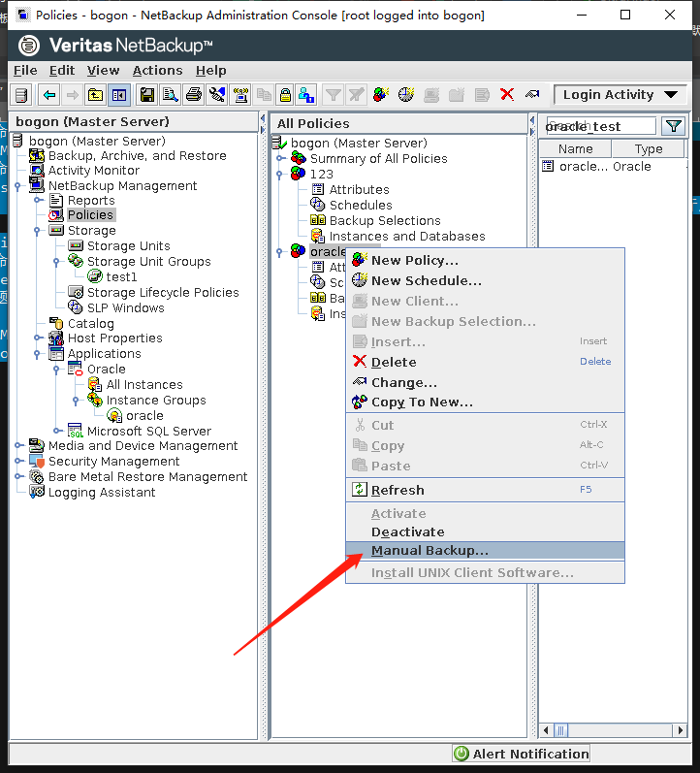
Task: Click the search field containing oracle_test
Action: click(x=600, y=127)
